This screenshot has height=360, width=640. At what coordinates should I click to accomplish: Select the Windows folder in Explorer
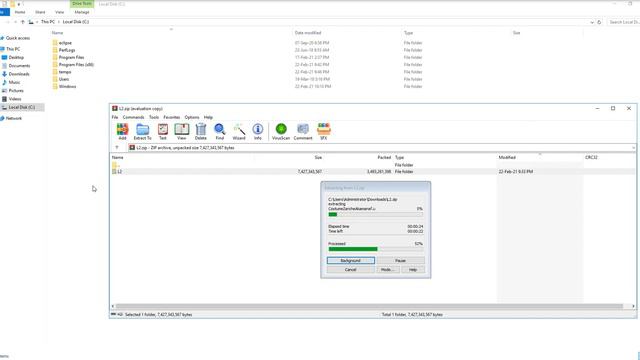coord(67,87)
